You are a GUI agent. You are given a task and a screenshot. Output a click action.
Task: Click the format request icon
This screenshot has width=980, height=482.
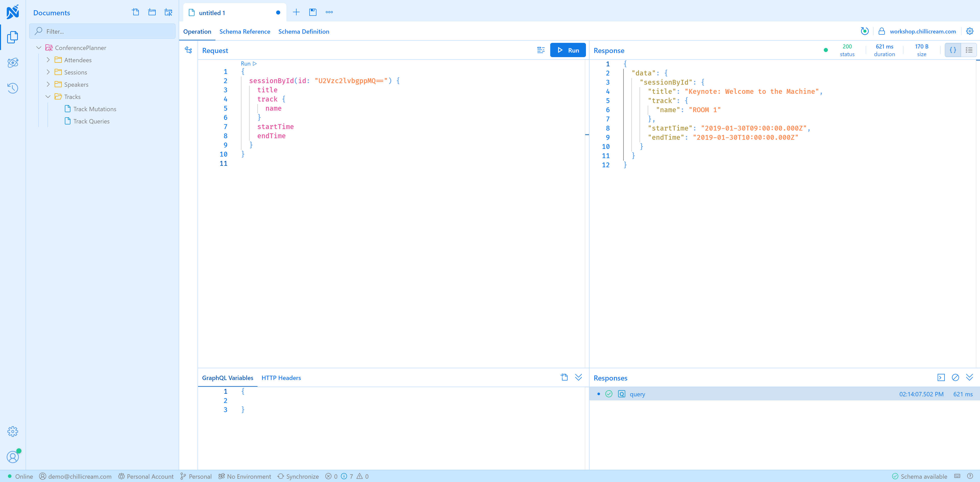[541, 50]
